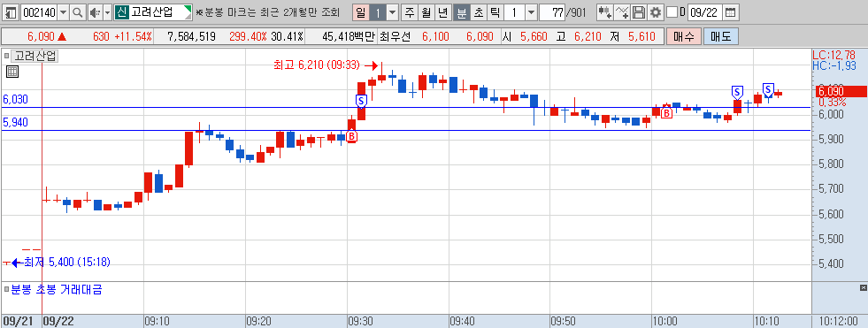868x328 pixels.
Task: Open the minute interval dropdown arrow
Action: [531, 11]
